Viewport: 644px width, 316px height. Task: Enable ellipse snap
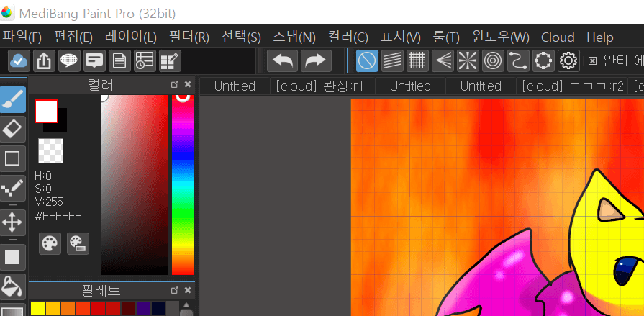[543, 60]
